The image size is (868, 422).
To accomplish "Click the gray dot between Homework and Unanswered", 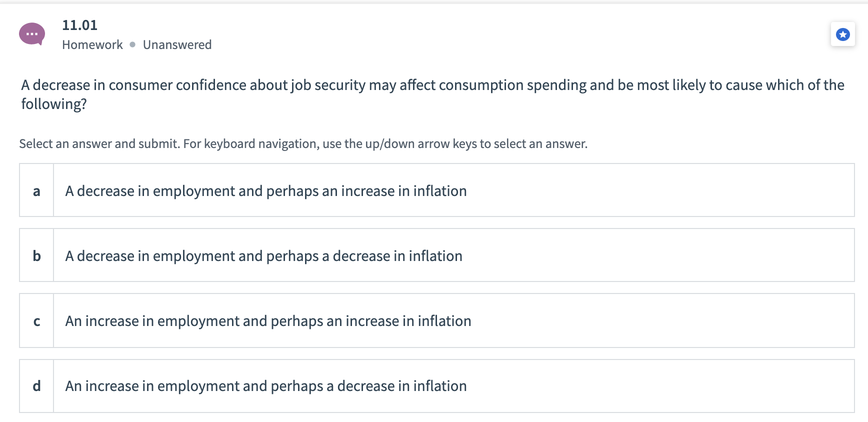I will [x=132, y=44].
